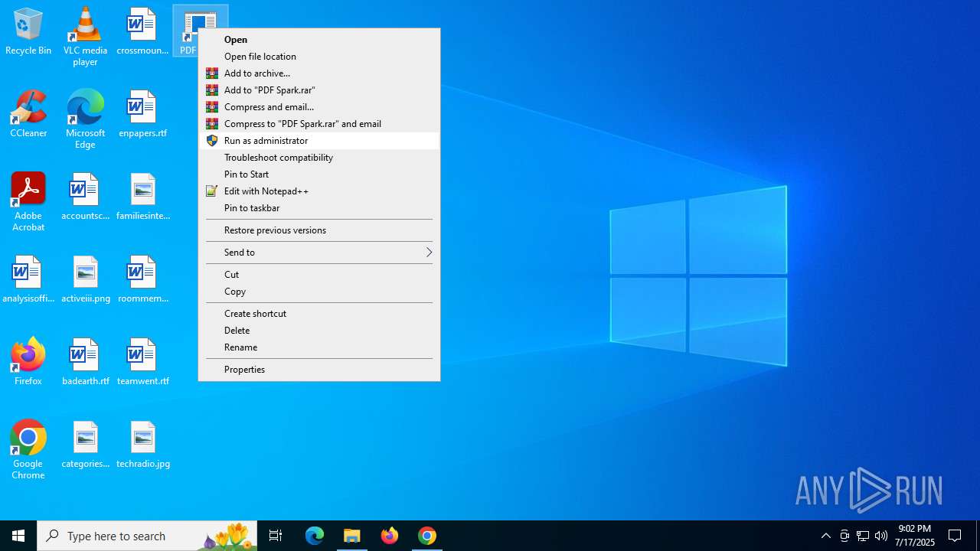
Task: Choose Add to "PDF Spark.rar"
Action: [x=318, y=90]
